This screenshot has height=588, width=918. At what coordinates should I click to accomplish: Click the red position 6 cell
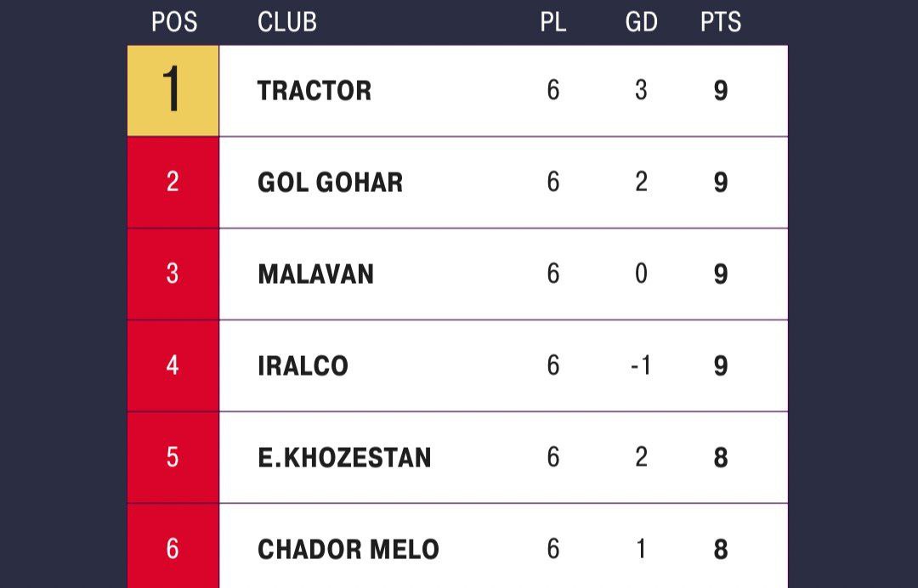(173, 550)
